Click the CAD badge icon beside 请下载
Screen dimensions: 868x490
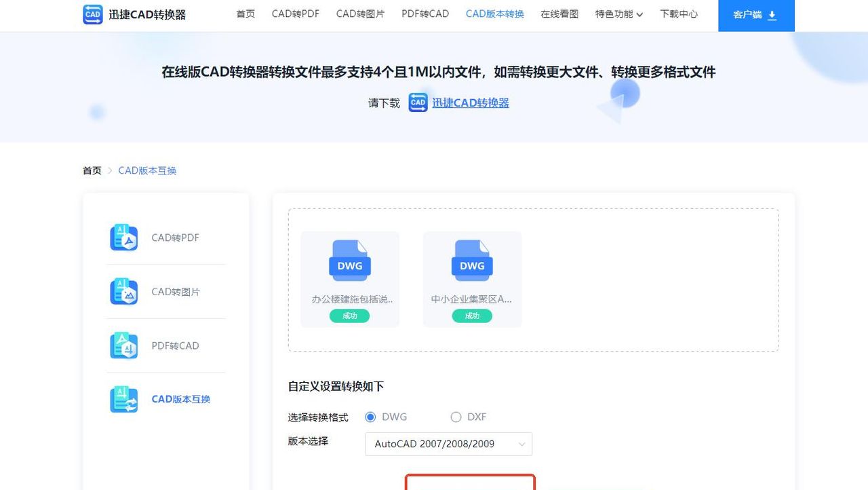coord(417,102)
